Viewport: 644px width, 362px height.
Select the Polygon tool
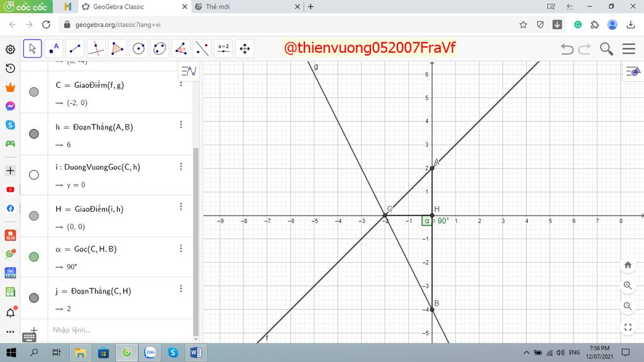coord(118,49)
